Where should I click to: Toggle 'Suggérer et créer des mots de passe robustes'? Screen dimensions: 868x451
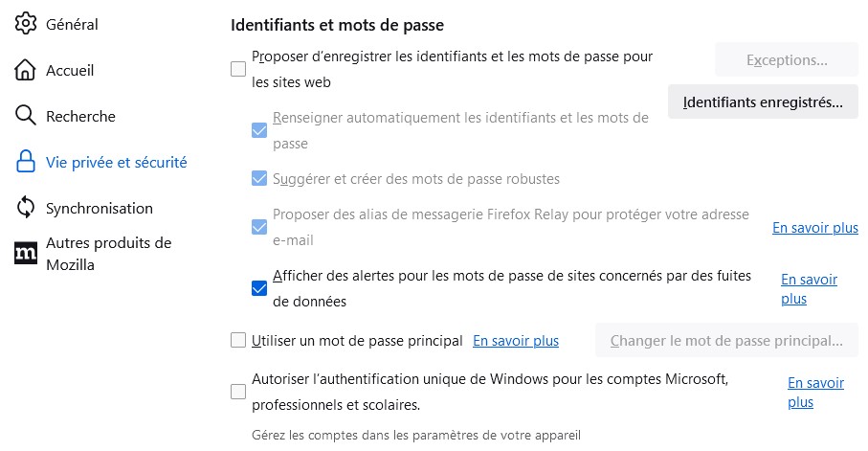pyautogui.click(x=258, y=178)
